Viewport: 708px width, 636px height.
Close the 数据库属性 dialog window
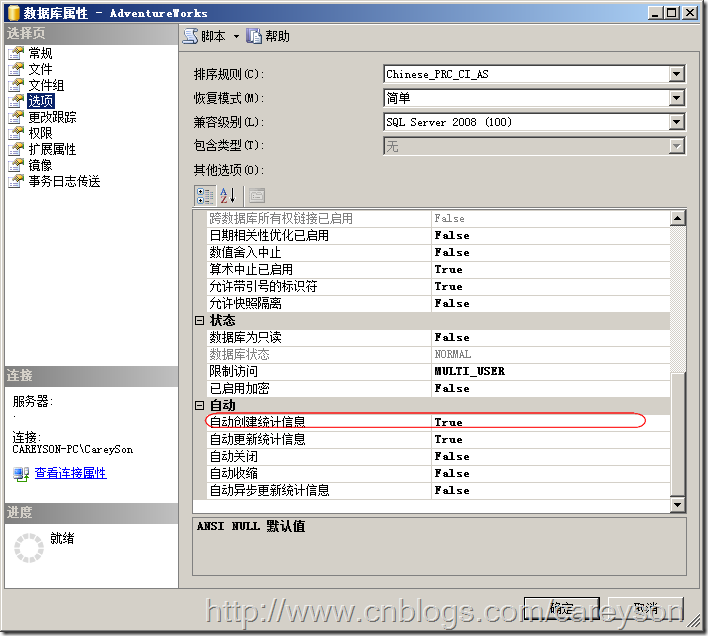690,13
